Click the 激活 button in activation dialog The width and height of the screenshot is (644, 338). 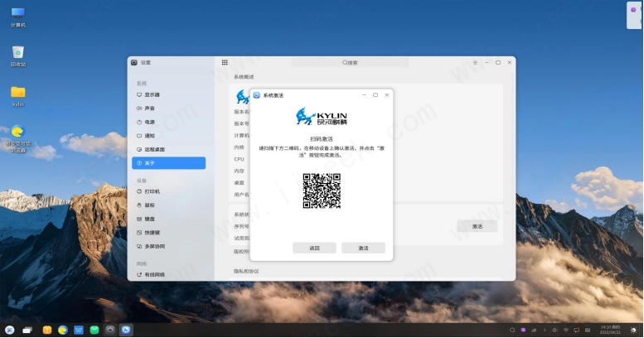pos(363,248)
